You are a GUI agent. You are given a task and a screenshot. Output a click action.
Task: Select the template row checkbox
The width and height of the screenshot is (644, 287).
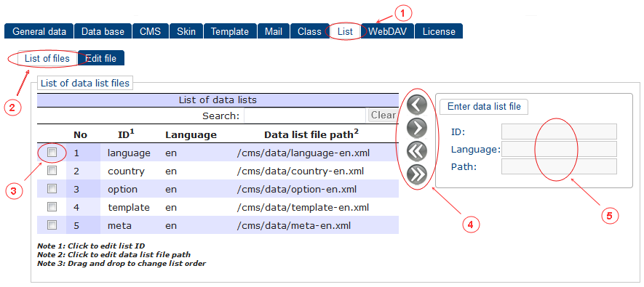tap(52, 206)
